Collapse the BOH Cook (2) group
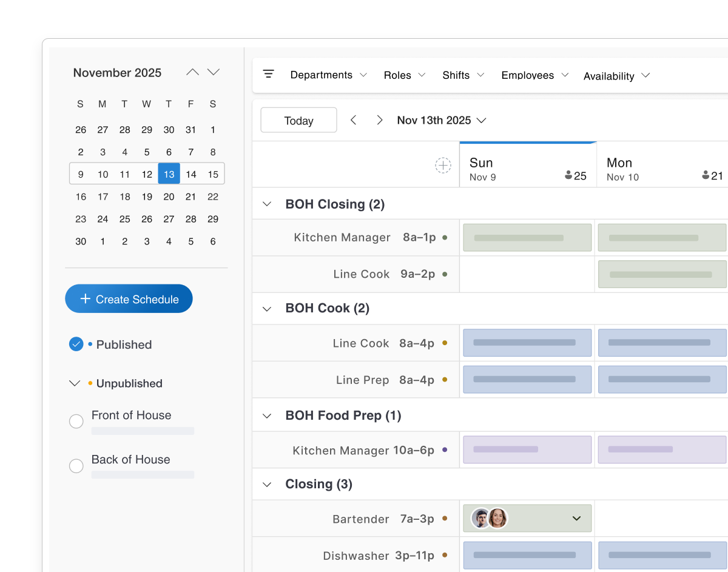 [x=267, y=309]
